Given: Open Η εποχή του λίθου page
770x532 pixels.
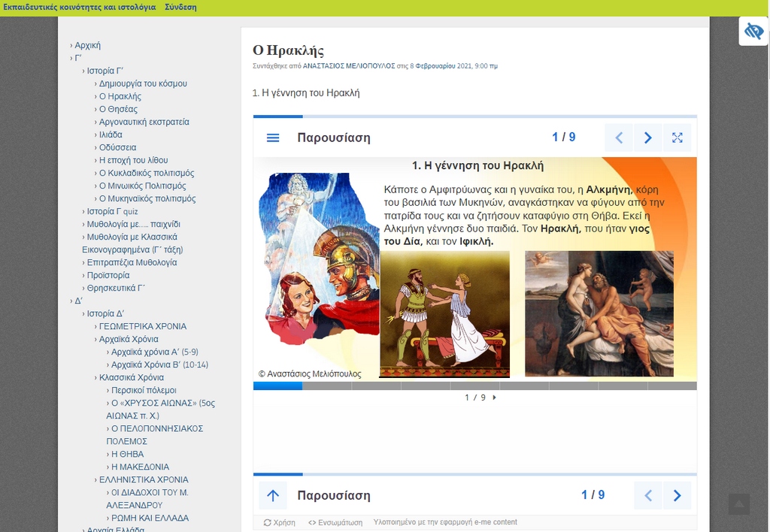Looking at the screenshot, I should pos(134,160).
